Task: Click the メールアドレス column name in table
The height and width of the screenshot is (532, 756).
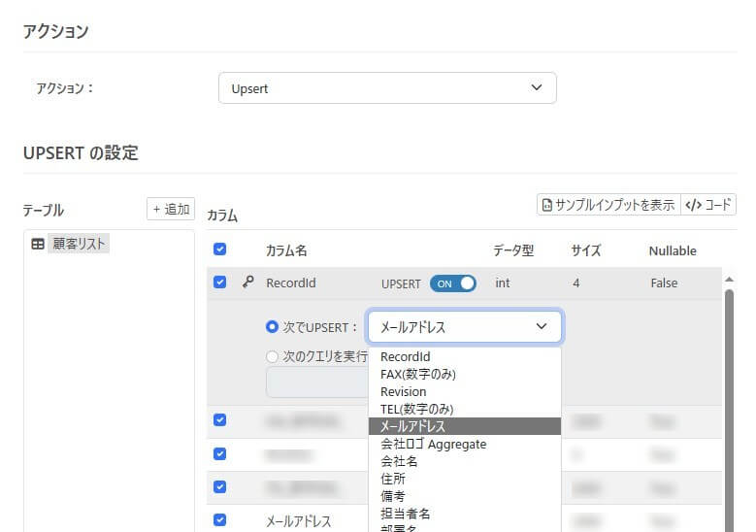Action: pos(299,521)
